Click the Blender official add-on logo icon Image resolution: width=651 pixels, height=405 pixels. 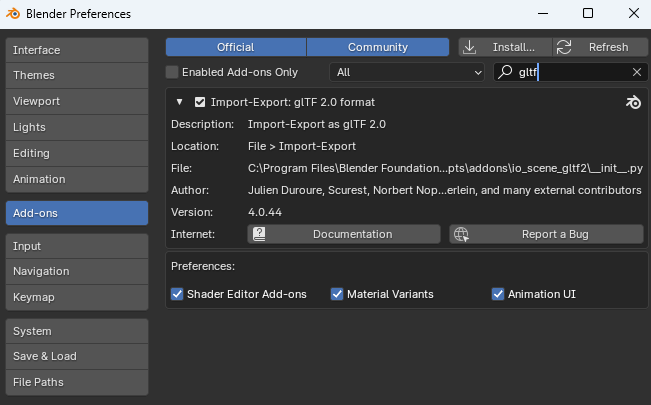(634, 102)
